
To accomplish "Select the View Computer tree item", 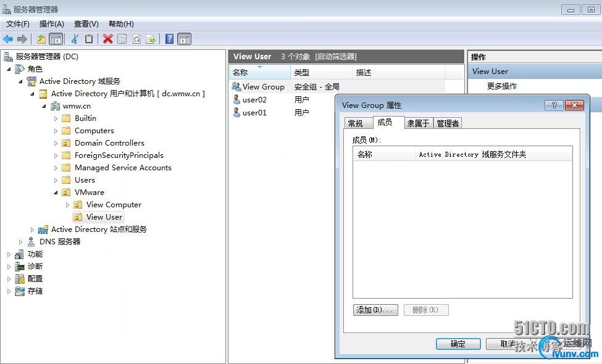I will point(114,205).
